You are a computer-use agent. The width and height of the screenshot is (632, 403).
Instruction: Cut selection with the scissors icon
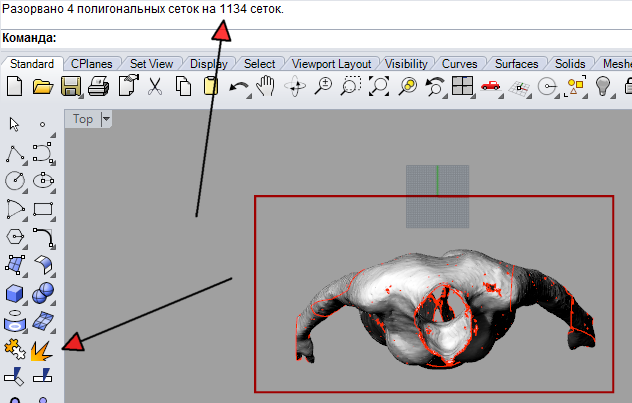pos(155,87)
